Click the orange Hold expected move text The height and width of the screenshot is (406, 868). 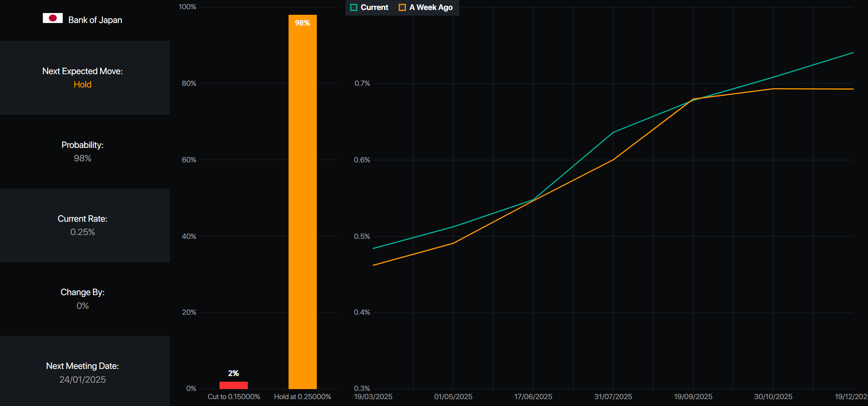[82, 84]
